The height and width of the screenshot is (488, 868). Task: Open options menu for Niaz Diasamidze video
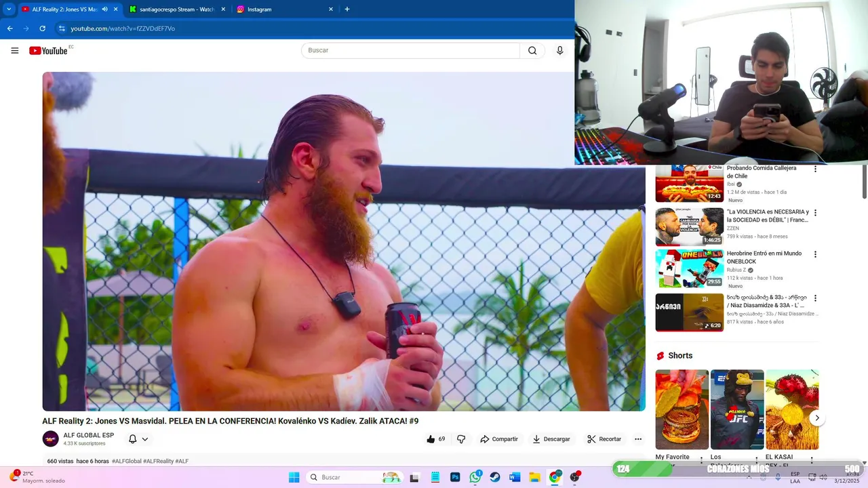pos(815,298)
